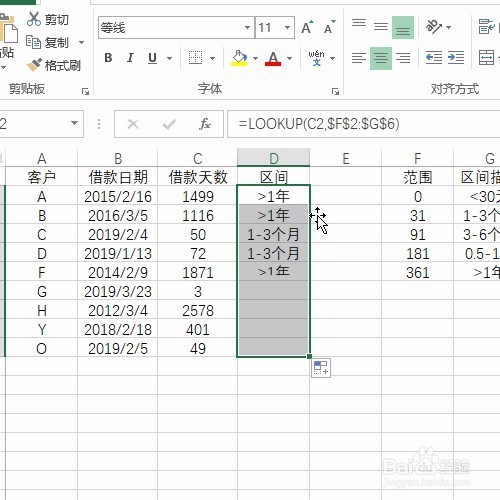
Task: Decrease indent
Action: (434, 58)
